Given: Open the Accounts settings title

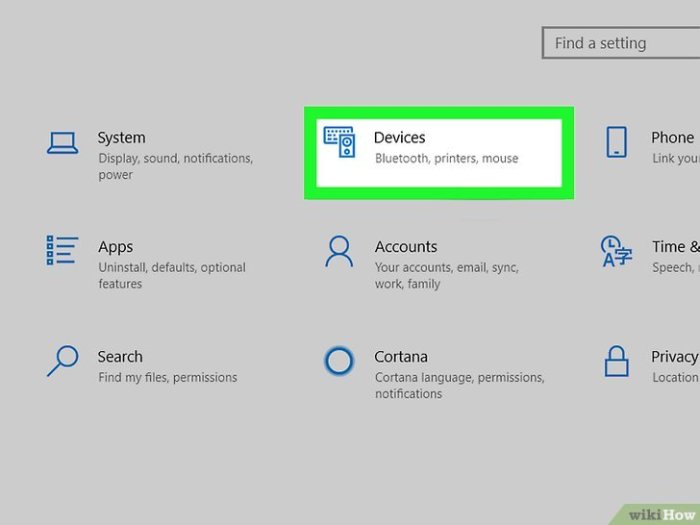Looking at the screenshot, I should (406, 247).
